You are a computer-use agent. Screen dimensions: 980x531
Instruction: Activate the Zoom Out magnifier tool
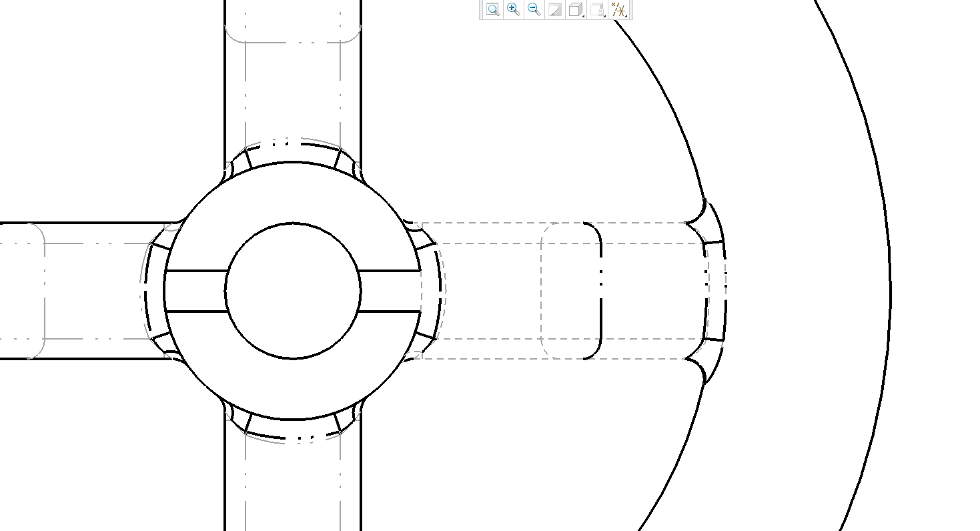pos(532,9)
